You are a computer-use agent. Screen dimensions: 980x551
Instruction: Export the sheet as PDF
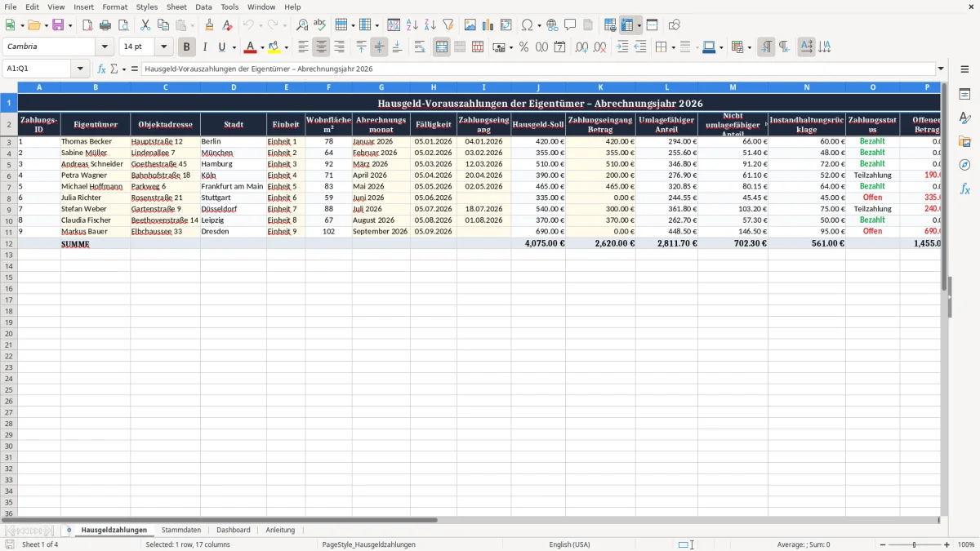(87, 25)
